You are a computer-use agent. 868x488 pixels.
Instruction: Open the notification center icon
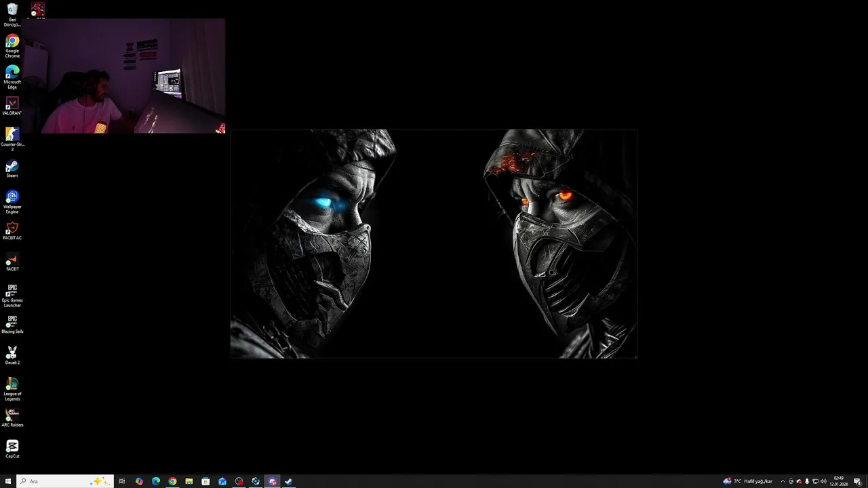tap(858, 481)
